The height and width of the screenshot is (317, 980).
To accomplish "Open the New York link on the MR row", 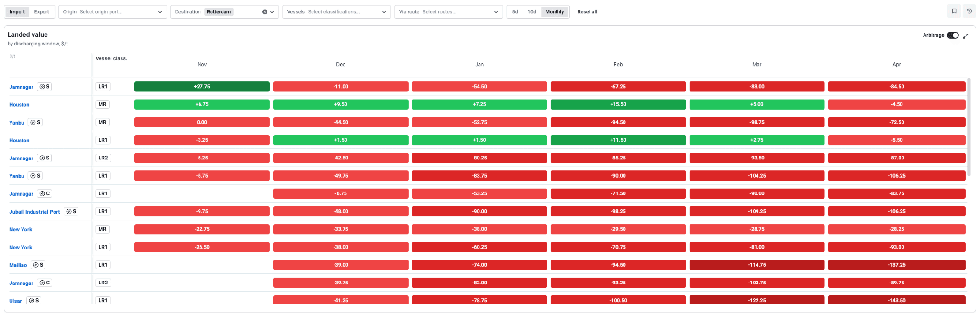I will (x=21, y=229).
